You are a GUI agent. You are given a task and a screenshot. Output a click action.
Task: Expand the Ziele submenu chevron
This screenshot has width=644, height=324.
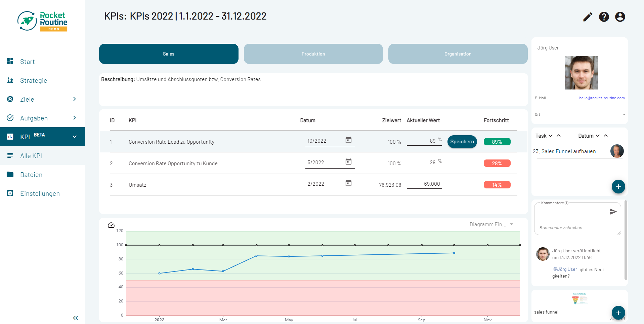(x=75, y=99)
